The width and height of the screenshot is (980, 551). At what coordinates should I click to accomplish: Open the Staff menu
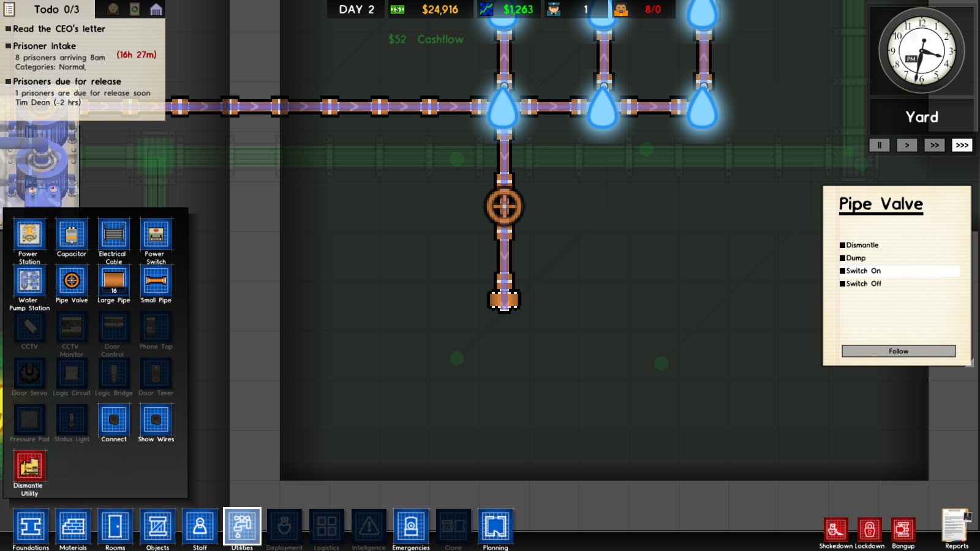(x=200, y=526)
